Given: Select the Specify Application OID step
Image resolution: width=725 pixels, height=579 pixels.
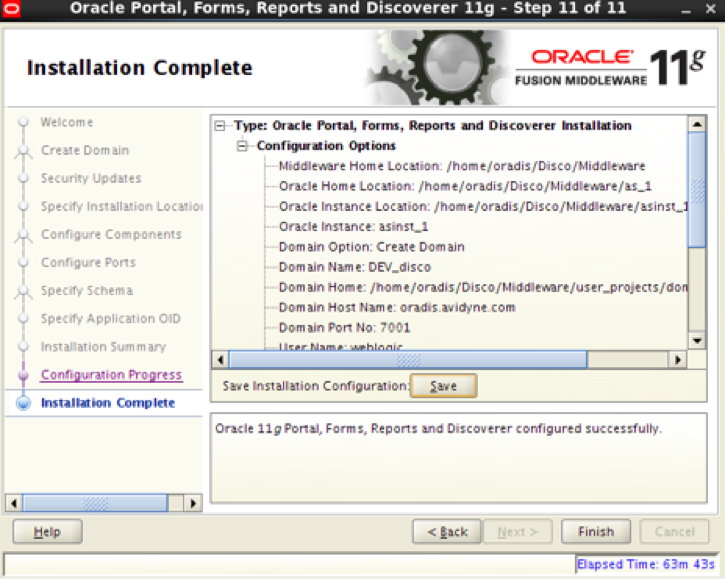Looking at the screenshot, I should click(x=111, y=319).
